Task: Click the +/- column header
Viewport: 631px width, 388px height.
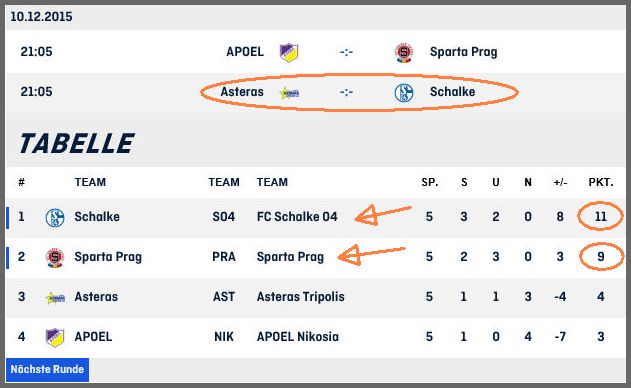Action: coord(560,182)
